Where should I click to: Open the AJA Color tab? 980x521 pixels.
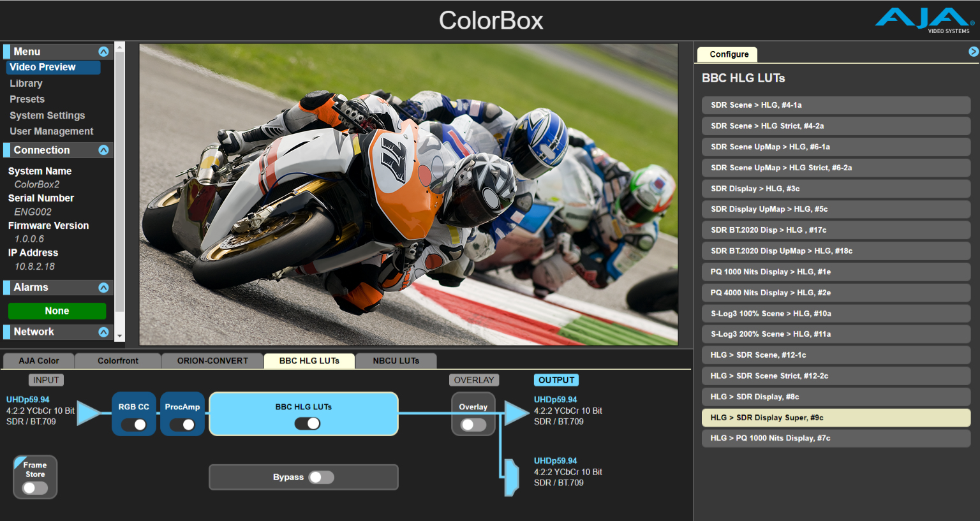click(38, 360)
